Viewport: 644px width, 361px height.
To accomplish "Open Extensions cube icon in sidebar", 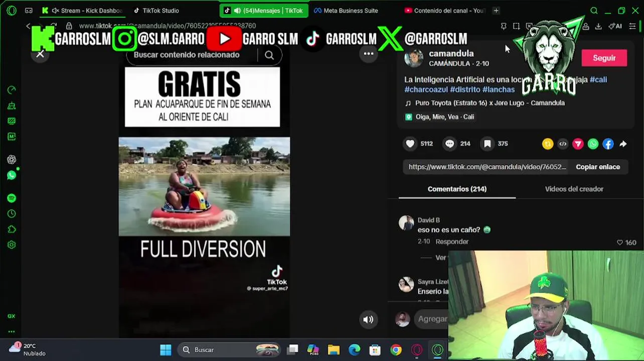I will (12, 229).
